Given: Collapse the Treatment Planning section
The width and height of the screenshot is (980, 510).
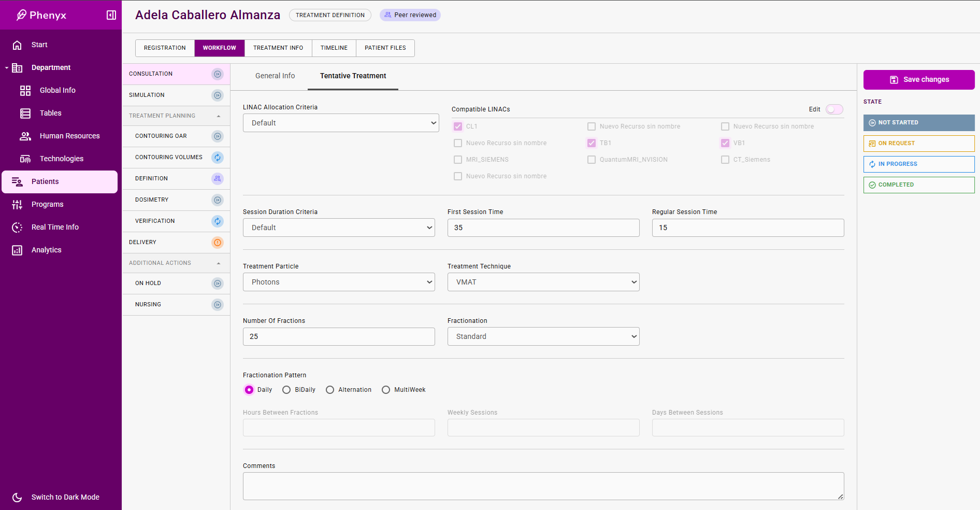Looking at the screenshot, I should 219,116.
